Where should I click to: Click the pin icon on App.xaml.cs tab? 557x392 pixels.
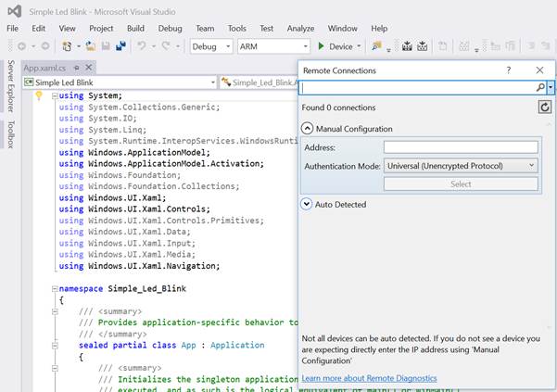(x=76, y=68)
